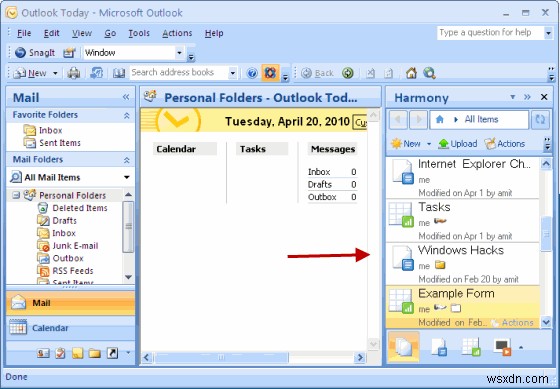The width and height of the screenshot is (560, 389).
Task: Click the Type a question for help box
Action: [490, 33]
